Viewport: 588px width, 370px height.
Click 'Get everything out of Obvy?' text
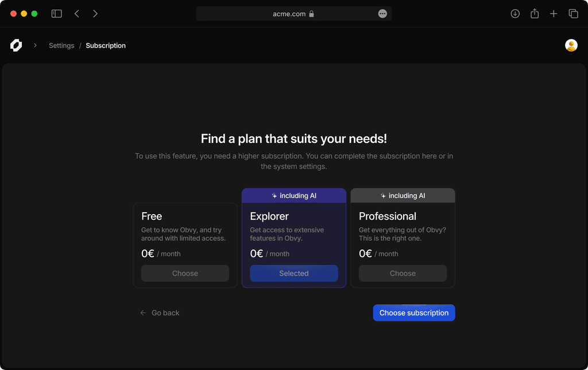tap(403, 234)
